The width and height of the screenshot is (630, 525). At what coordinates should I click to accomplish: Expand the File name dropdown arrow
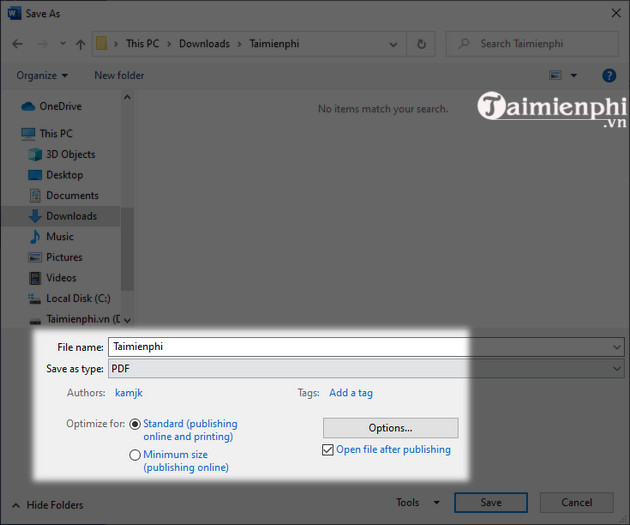click(617, 347)
